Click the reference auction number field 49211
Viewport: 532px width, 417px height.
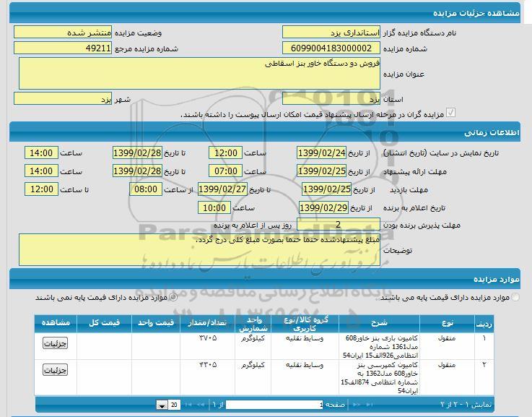(63, 48)
